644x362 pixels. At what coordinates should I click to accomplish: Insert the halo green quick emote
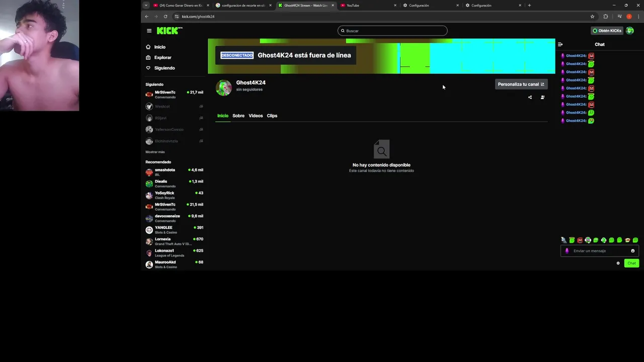coord(572,240)
